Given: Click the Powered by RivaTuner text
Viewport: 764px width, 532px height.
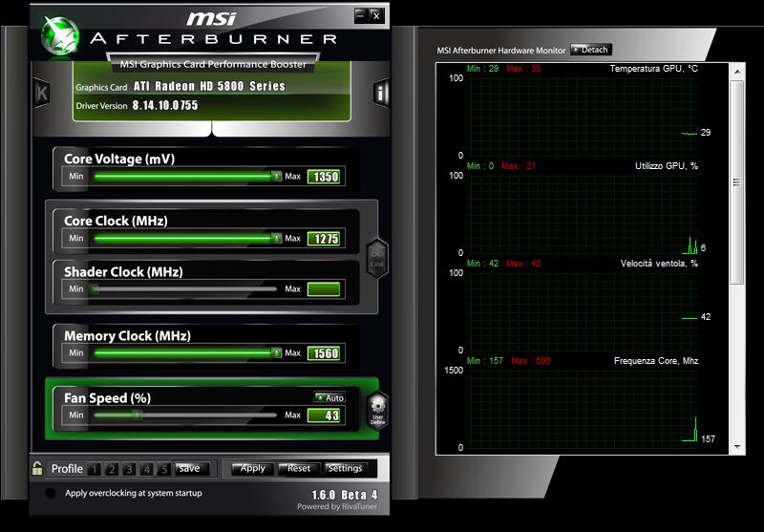Looking at the screenshot, I should (x=337, y=506).
